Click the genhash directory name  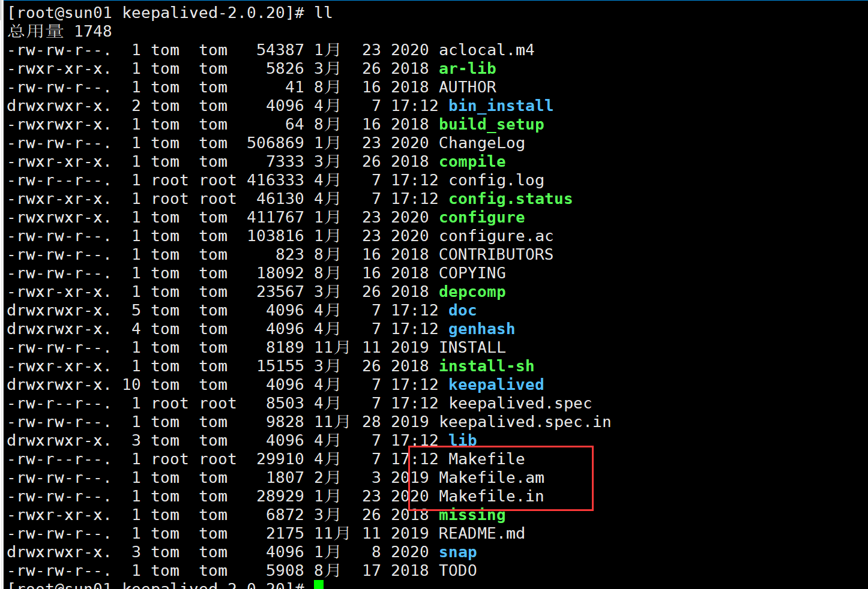click(x=481, y=329)
